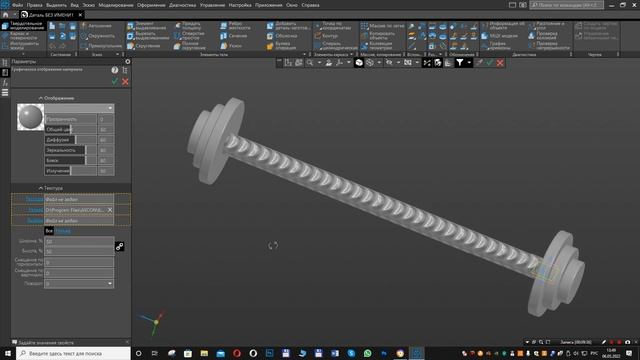Open the Сечение section tool
The image size is (640, 360).
pyautogui.click(x=234, y=36)
